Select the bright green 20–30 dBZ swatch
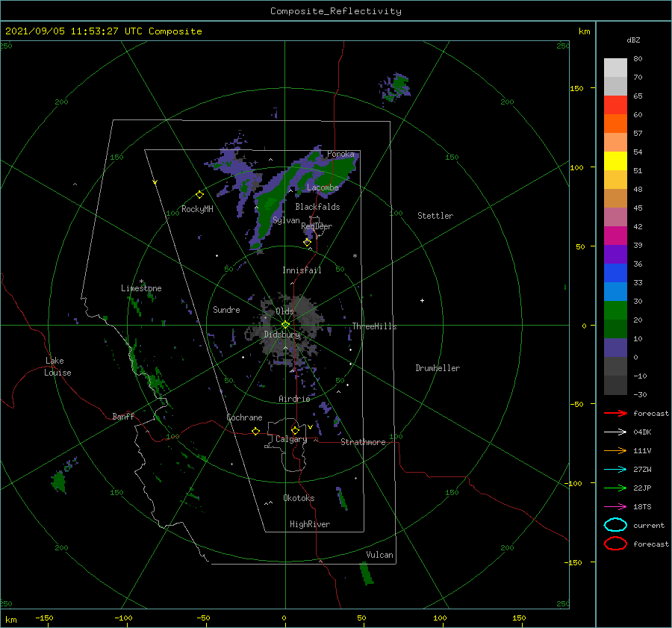Viewport: 672px width, 628px height. click(x=615, y=310)
